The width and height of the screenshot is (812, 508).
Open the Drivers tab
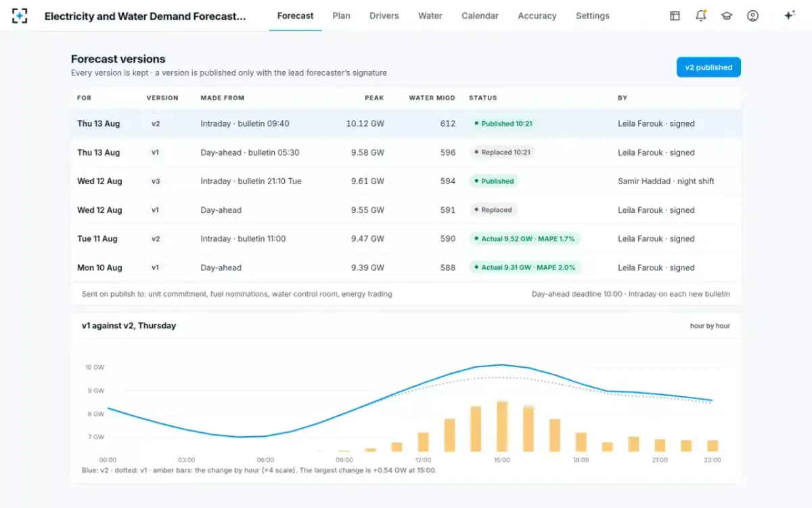384,16
